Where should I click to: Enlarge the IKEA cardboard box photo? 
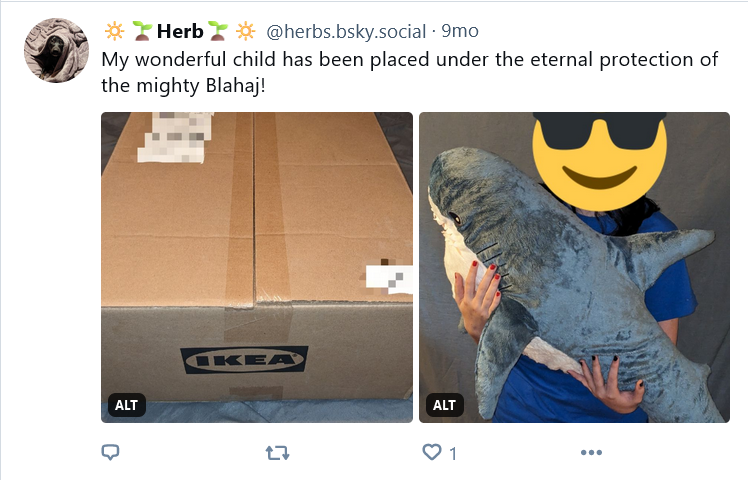(257, 267)
